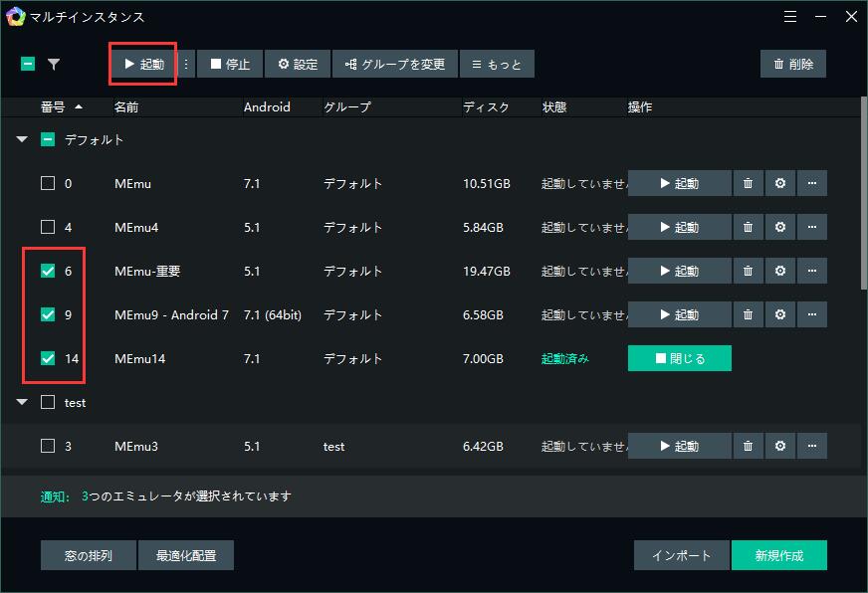Collapse the test group
868x593 pixels.
tap(21, 402)
